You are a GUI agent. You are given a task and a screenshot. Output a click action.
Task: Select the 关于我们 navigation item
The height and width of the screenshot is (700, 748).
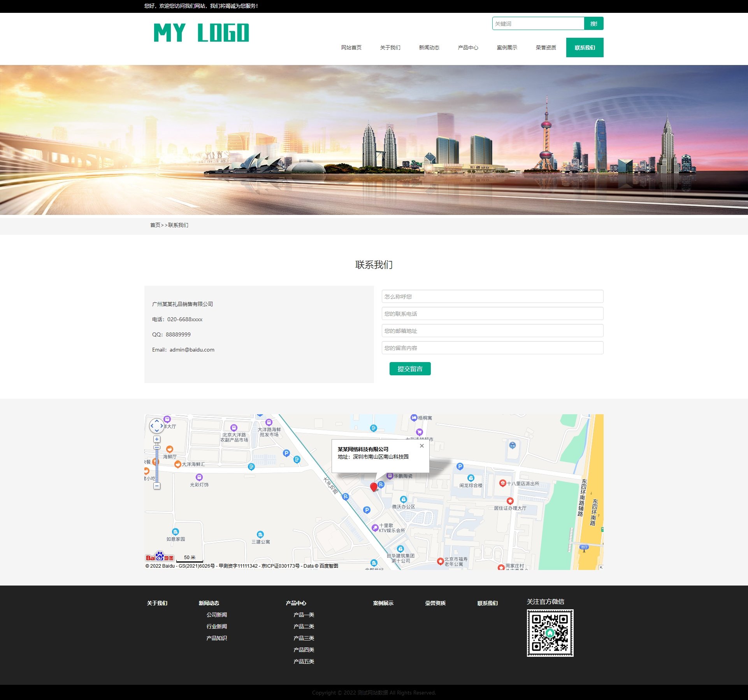(390, 47)
